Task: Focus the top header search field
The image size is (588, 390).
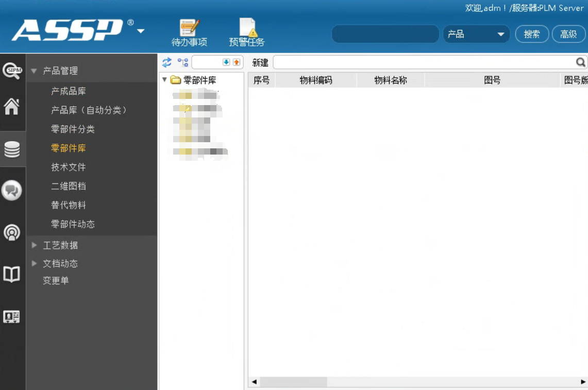Action: pyautogui.click(x=385, y=34)
